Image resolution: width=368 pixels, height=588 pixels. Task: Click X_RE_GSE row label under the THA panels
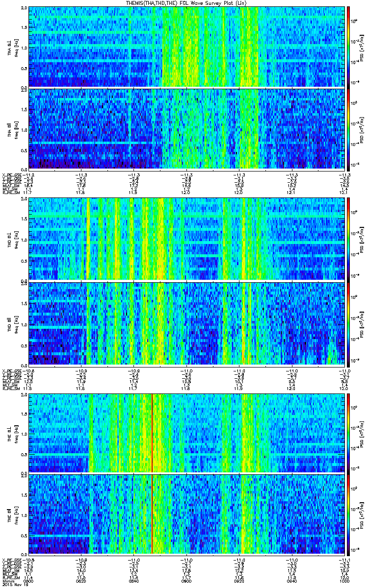[x=12, y=174]
